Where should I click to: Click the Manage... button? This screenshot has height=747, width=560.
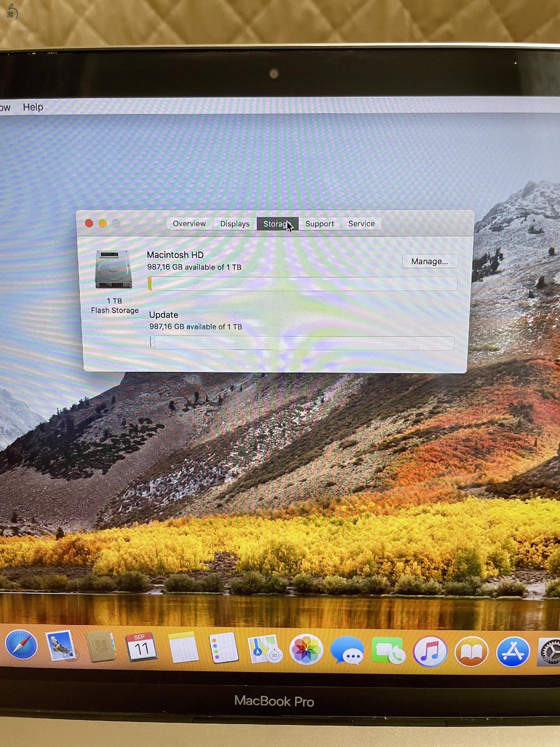point(430,261)
